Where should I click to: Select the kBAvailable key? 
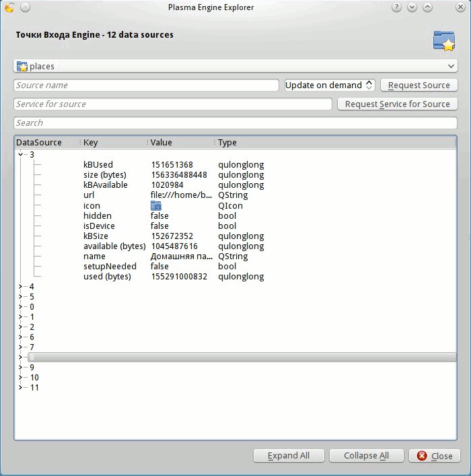point(106,185)
